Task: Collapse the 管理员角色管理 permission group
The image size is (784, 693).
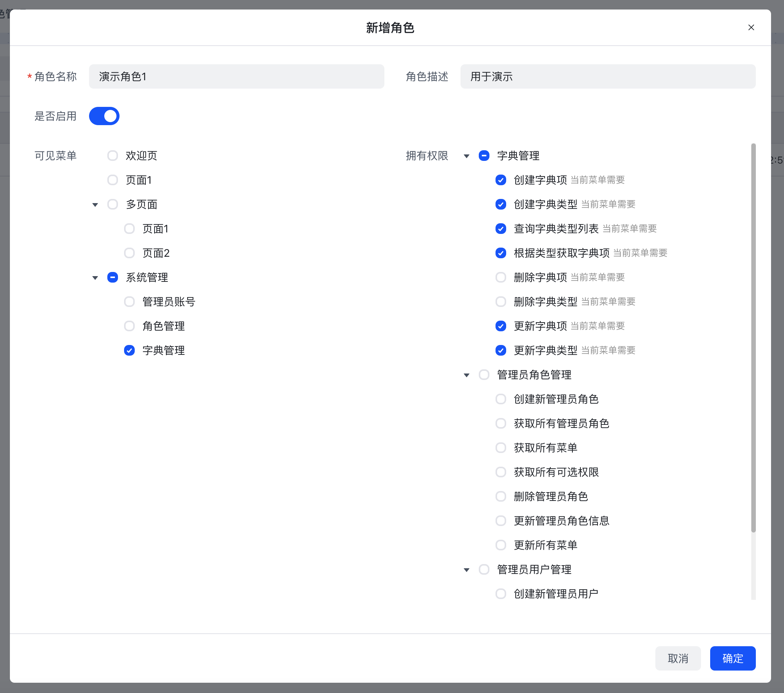Action: 467,375
